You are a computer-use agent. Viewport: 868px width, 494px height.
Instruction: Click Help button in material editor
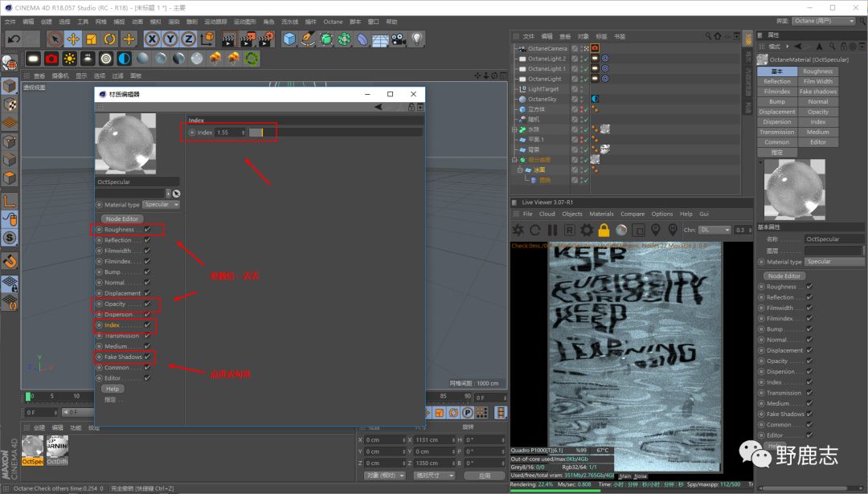(113, 389)
